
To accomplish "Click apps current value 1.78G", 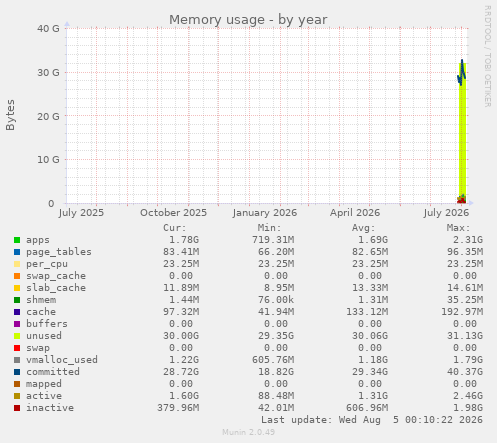I will point(184,240).
